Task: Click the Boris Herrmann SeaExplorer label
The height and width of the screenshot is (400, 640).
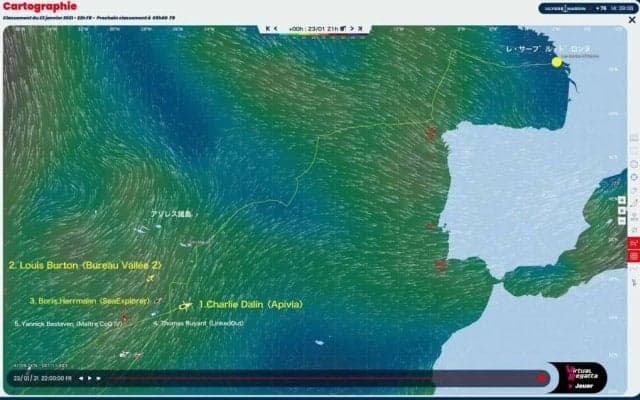Action: tap(90, 301)
